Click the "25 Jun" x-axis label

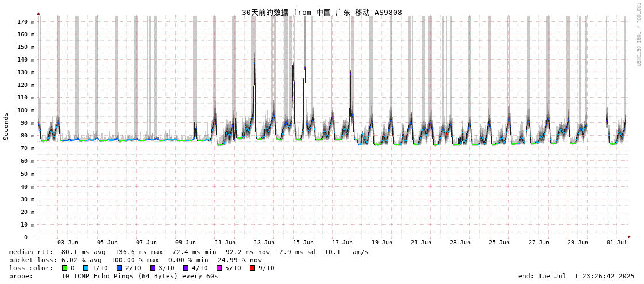pos(499,243)
